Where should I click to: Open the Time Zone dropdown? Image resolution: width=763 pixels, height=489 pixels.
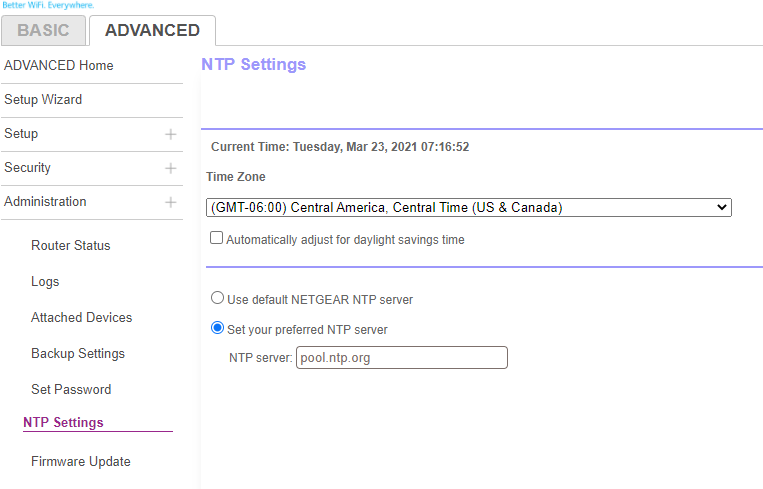coord(468,208)
